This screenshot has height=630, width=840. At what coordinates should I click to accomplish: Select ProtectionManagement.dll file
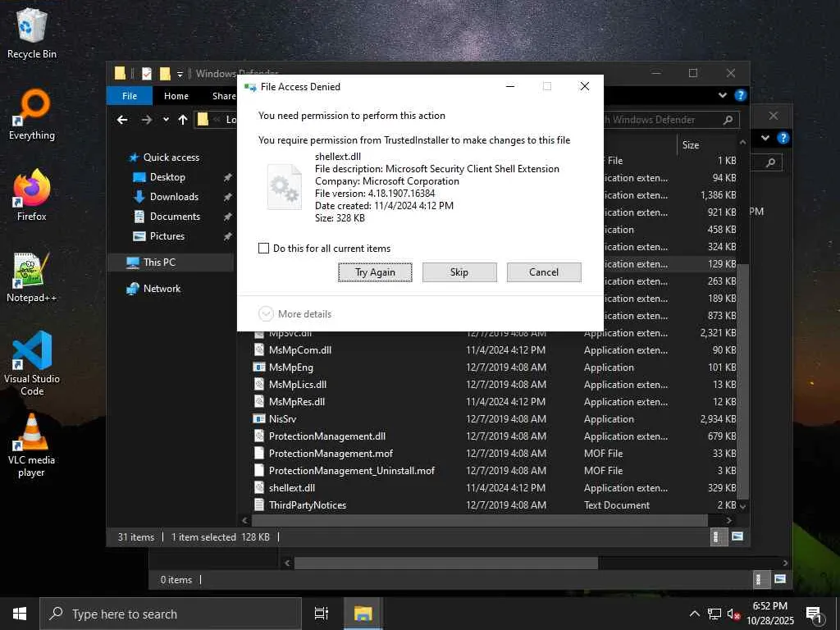(326, 436)
